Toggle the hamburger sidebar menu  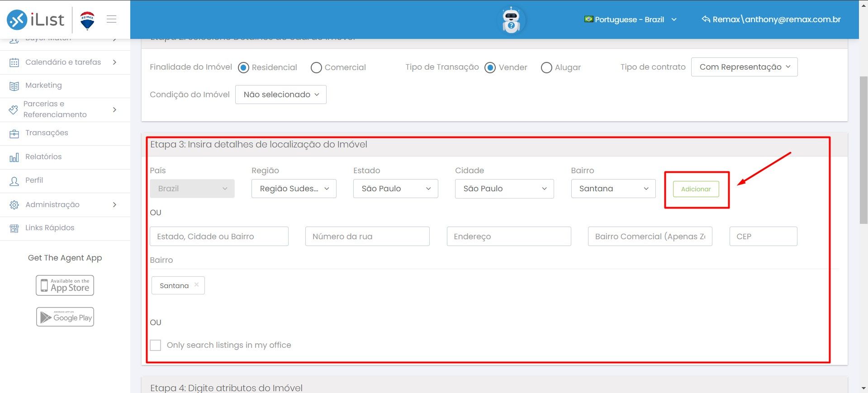coord(112,19)
